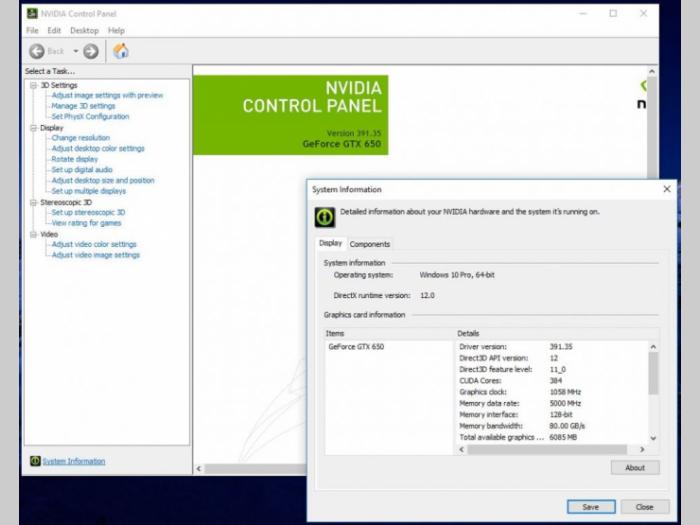Click the Close button in the dialog
Screen dimensions: 700x525
pos(644,507)
